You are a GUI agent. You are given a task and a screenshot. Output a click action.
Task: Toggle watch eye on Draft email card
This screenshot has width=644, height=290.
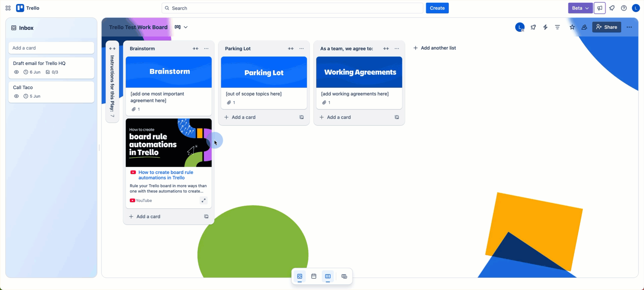(x=16, y=72)
